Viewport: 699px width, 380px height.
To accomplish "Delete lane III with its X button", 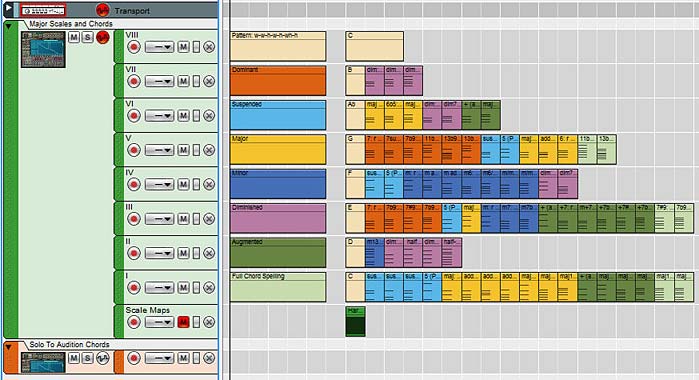I will point(209,219).
